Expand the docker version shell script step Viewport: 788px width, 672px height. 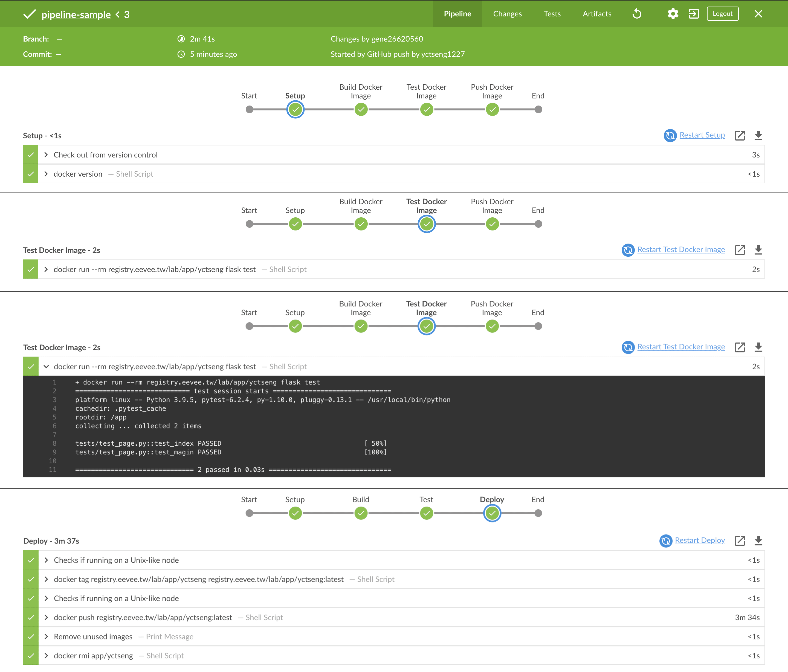pos(46,174)
